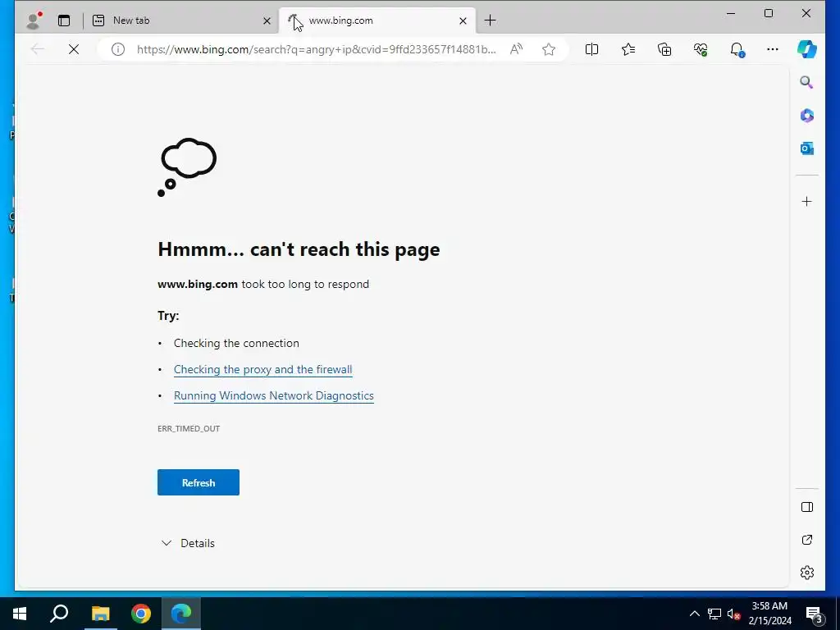Open Collections panel
This screenshot has height=630, width=840.
(664, 49)
